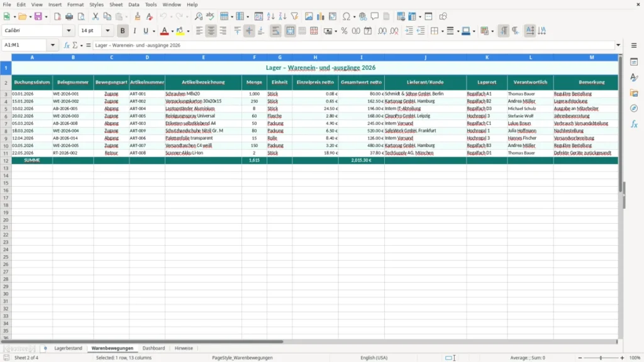The width and height of the screenshot is (644, 362).
Task: Activate Clone Formatting paintbrush
Action: pos(138,16)
